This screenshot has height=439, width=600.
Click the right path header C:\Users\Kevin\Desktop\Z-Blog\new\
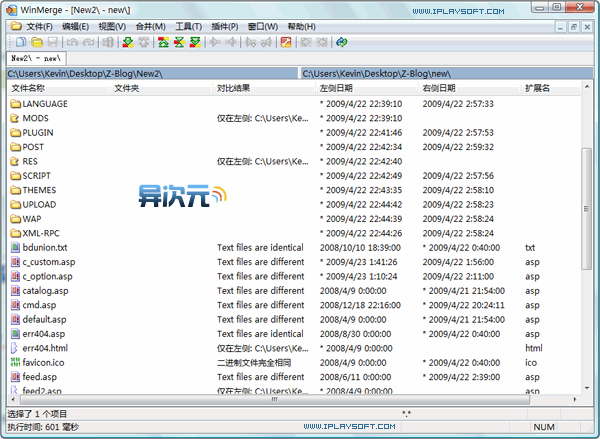[447, 73]
